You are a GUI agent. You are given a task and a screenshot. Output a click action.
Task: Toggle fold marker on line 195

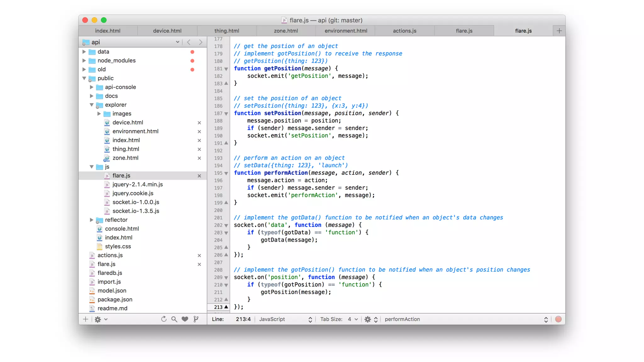click(x=226, y=173)
